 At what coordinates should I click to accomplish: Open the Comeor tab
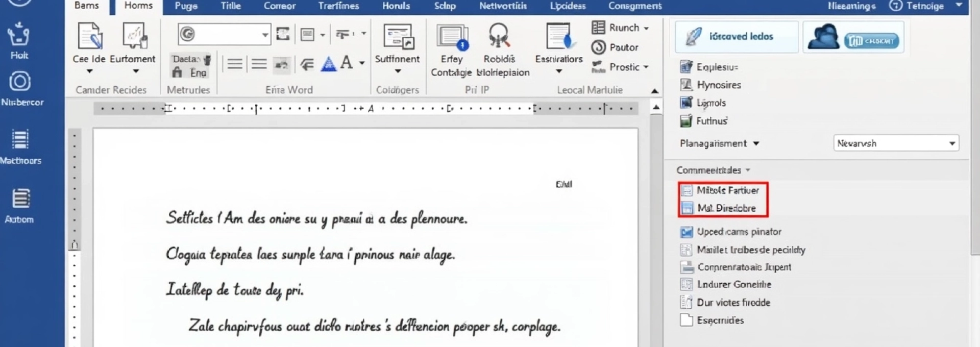point(280,6)
